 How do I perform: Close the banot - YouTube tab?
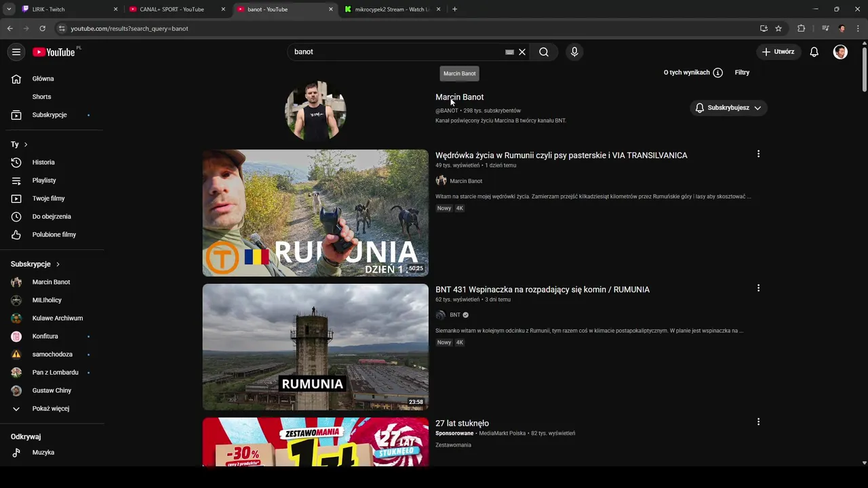point(331,9)
